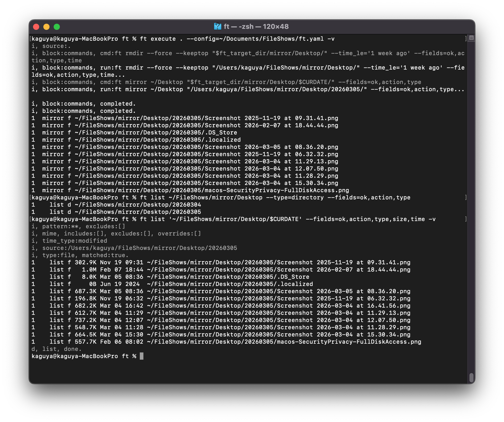Click the split pane icon at top right
The width and height of the screenshot is (504, 422).
[471, 38]
